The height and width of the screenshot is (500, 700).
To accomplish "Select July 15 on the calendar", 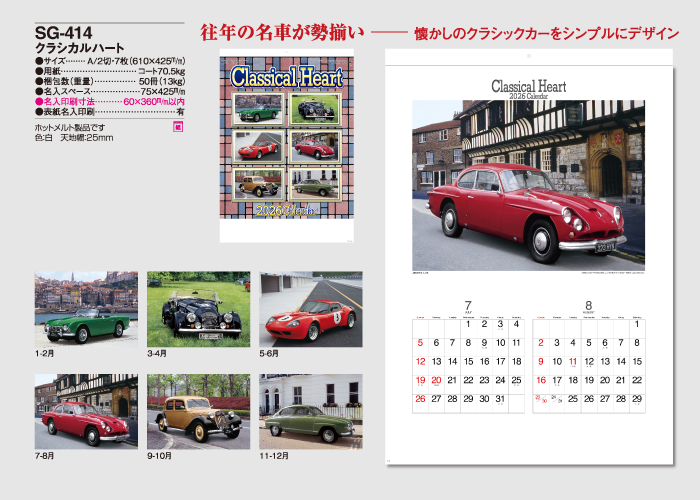I will click(468, 361).
